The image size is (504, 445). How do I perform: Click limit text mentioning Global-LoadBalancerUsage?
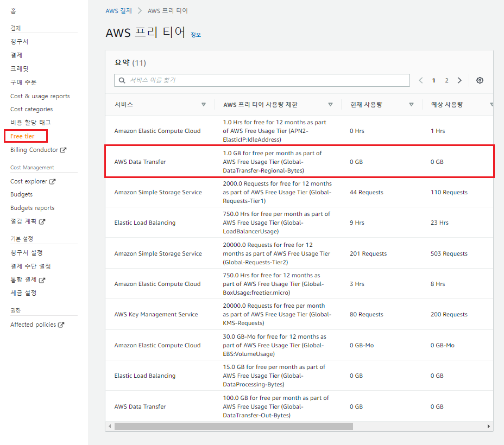(276, 223)
